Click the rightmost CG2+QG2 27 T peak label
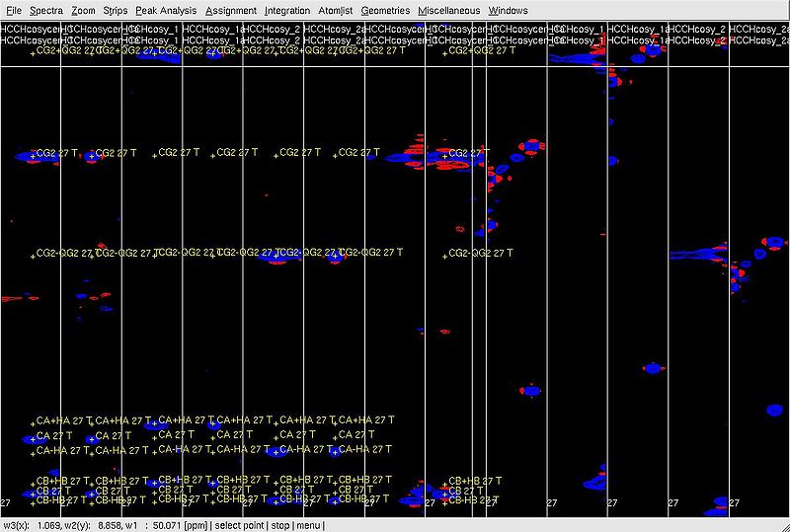This screenshot has height=532, width=790. pyautogui.click(x=480, y=49)
